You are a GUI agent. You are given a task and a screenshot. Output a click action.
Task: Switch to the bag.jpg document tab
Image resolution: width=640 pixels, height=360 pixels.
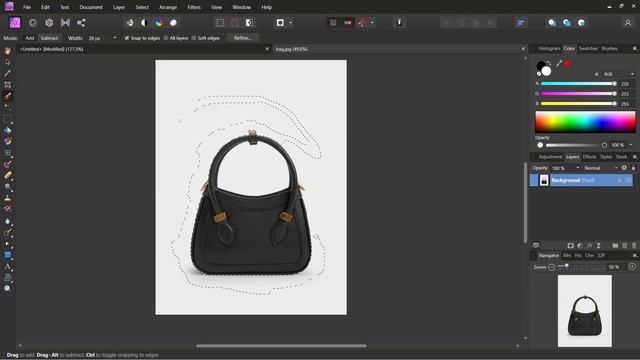pos(292,49)
